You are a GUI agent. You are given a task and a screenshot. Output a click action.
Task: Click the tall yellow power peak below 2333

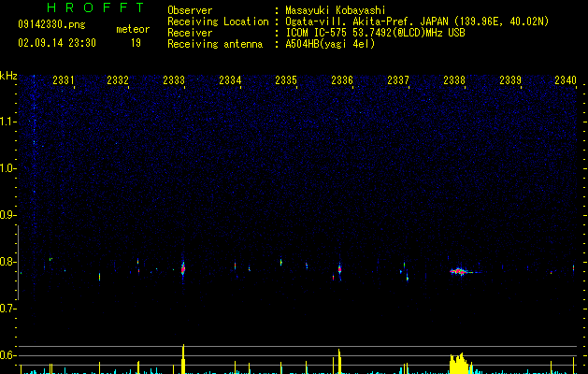183,359
